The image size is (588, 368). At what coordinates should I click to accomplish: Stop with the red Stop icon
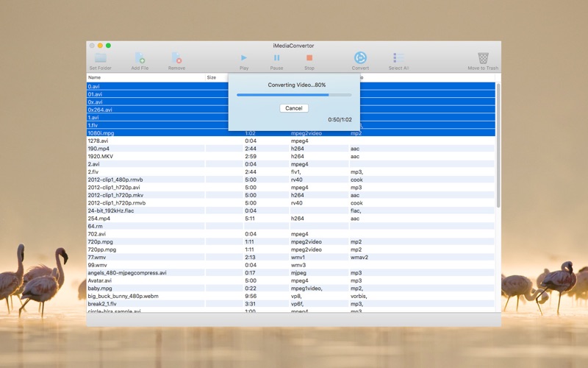click(309, 58)
